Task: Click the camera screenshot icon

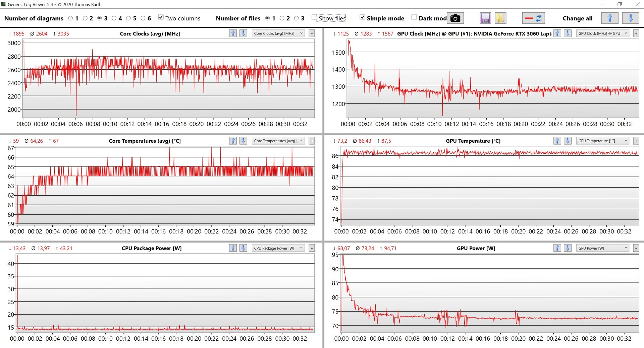Action: [455, 18]
